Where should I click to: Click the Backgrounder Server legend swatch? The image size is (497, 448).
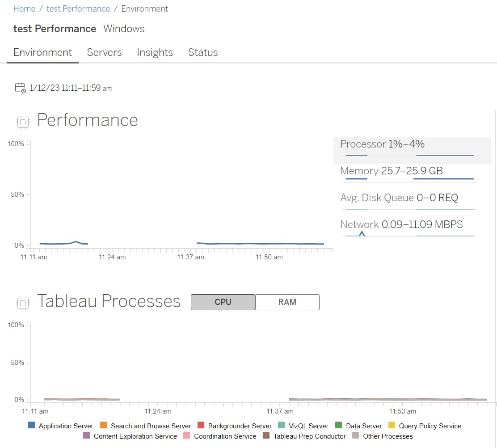(x=201, y=425)
